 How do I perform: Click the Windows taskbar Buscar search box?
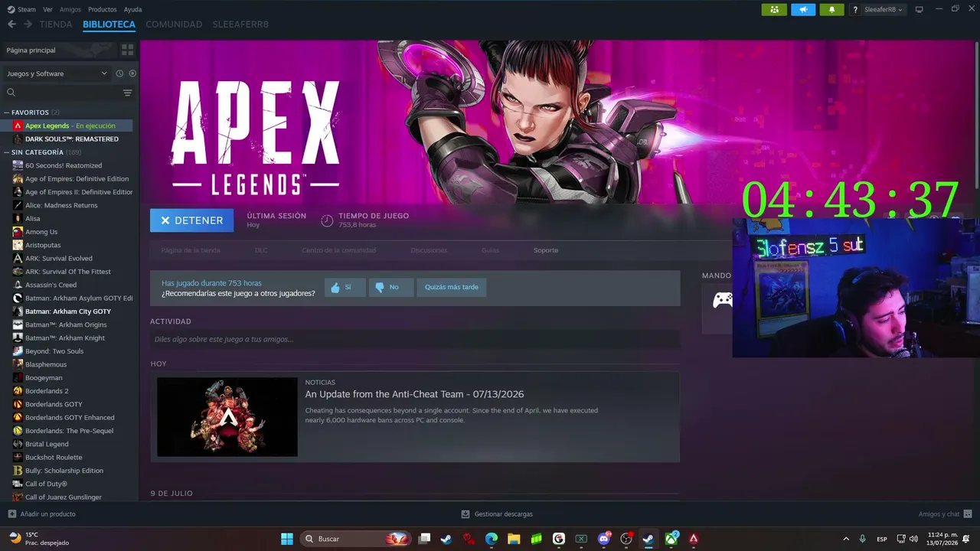(x=356, y=539)
